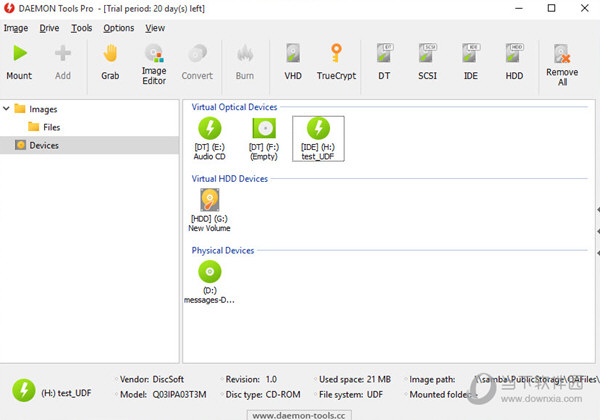Select the physical (D:) drive
Viewport: 600px width, 420px height.
(x=209, y=282)
